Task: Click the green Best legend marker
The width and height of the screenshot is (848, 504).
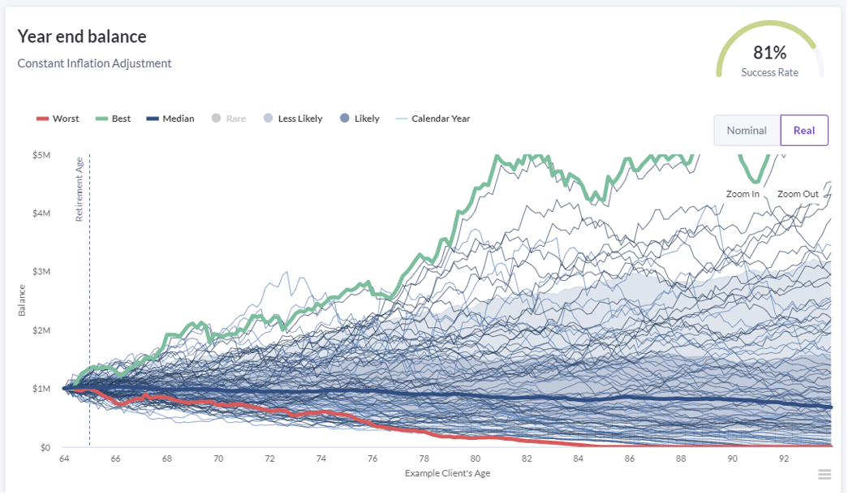Action: coord(102,119)
